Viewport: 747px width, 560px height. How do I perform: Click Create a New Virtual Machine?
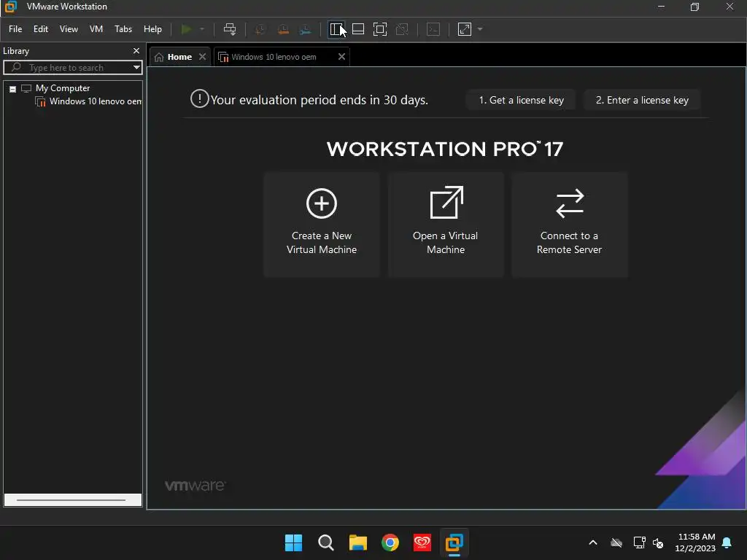322,225
